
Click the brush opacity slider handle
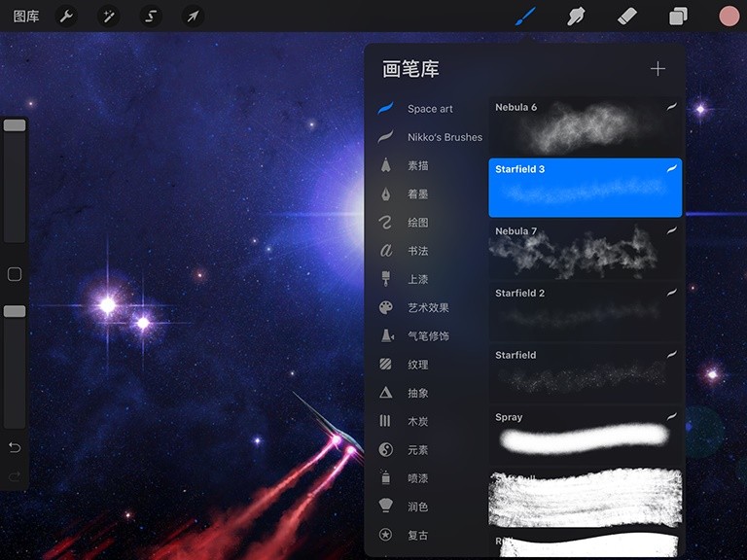click(x=15, y=311)
